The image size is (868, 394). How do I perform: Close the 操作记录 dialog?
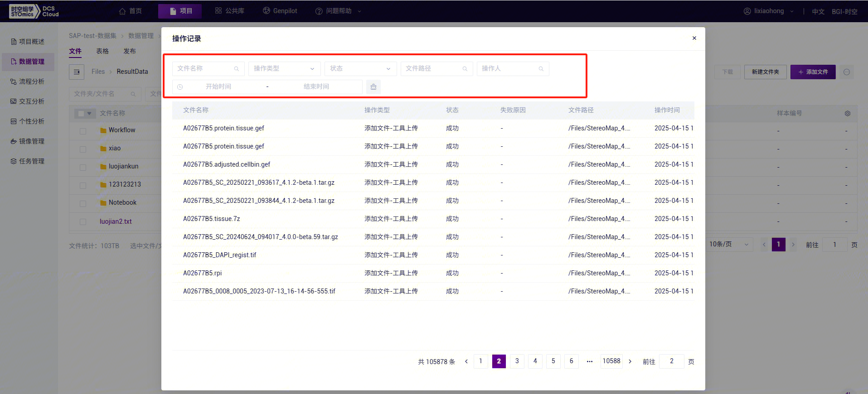click(694, 38)
